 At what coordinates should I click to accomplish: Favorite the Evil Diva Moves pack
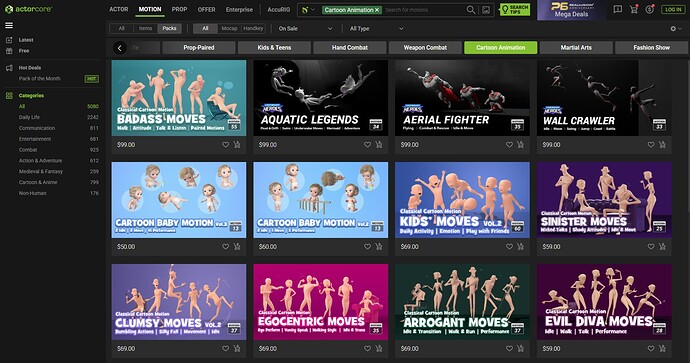651,348
